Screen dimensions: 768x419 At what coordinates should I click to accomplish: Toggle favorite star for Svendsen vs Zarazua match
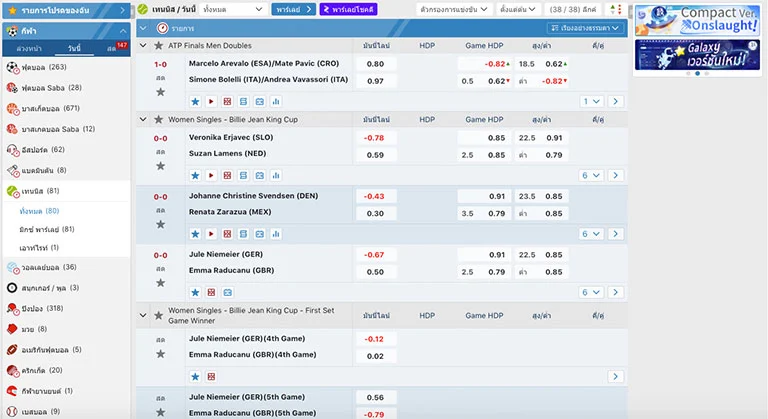[160, 224]
